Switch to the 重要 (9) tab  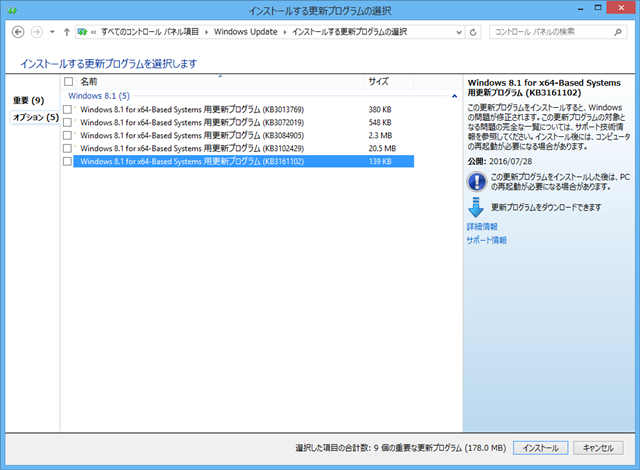29,100
